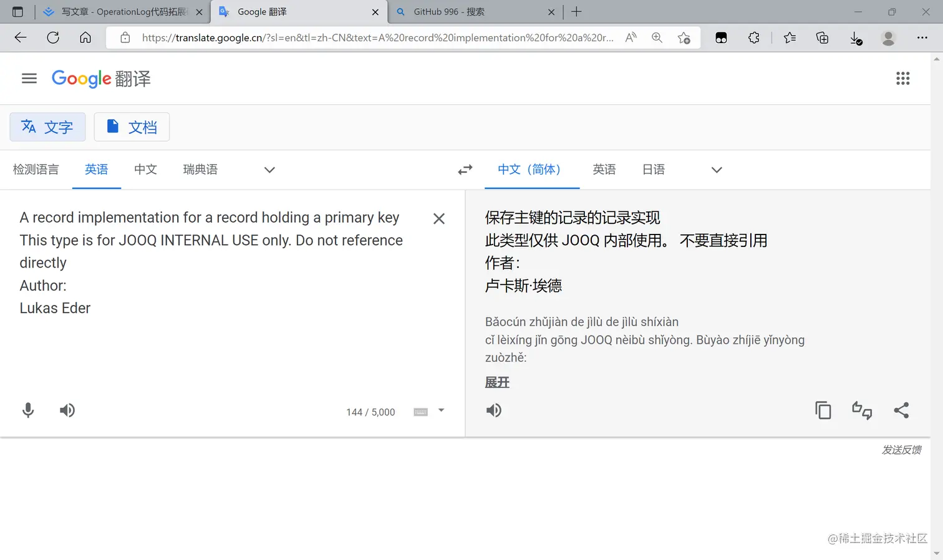Click the Google 翻译 logo

pyautogui.click(x=101, y=79)
